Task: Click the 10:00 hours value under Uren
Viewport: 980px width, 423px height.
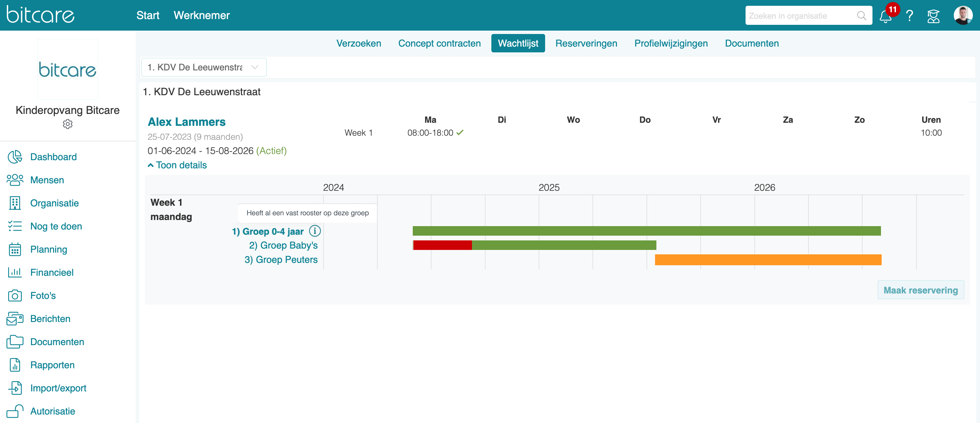Action: coord(931,133)
